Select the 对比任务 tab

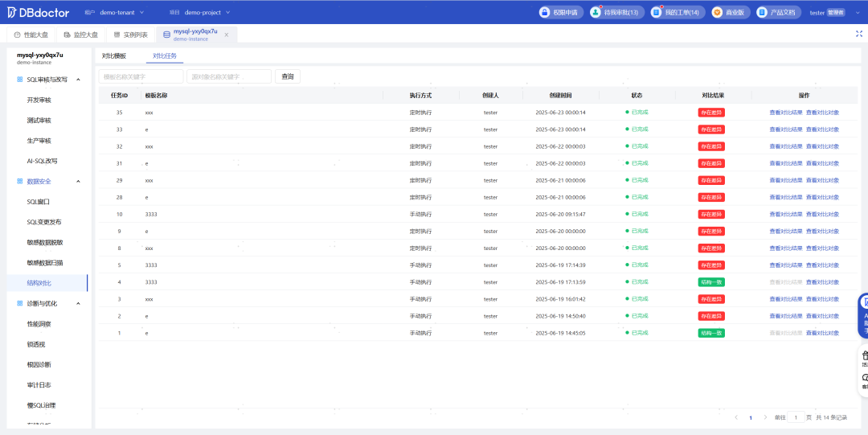click(165, 56)
